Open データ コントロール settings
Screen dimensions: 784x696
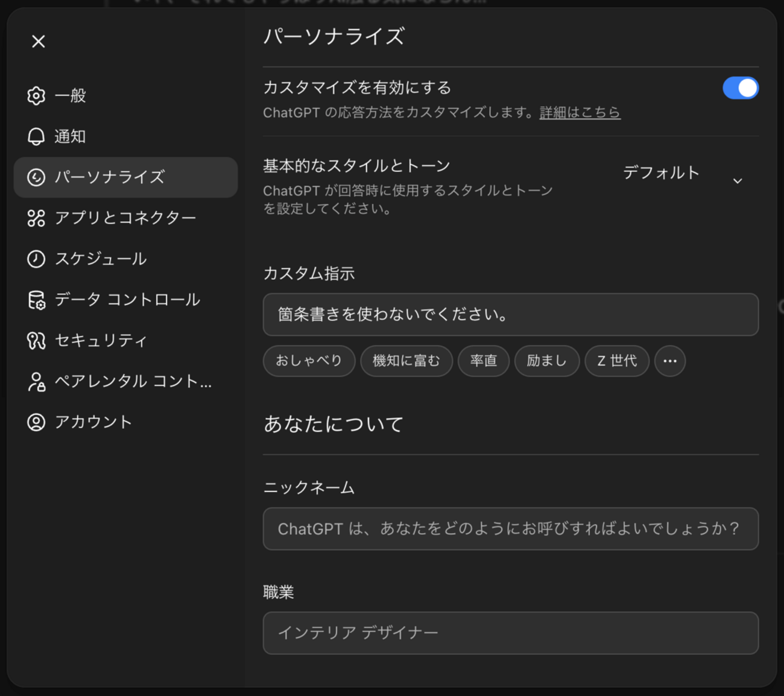point(125,300)
